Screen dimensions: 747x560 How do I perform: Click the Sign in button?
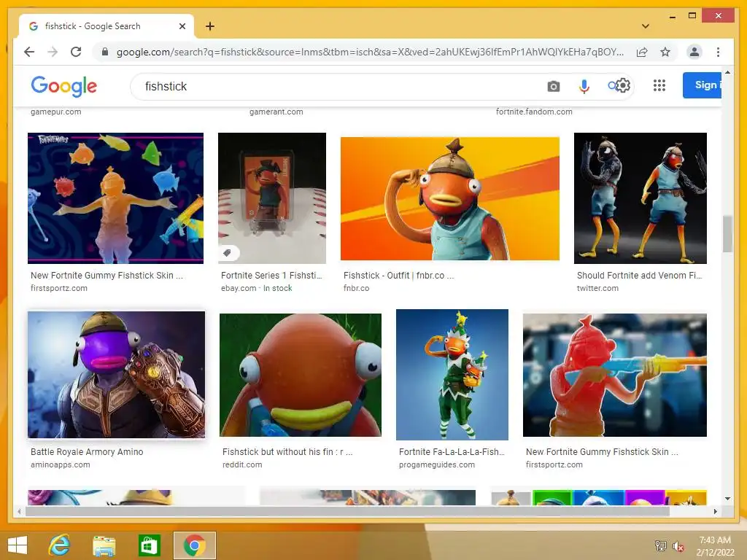tap(703, 85)
